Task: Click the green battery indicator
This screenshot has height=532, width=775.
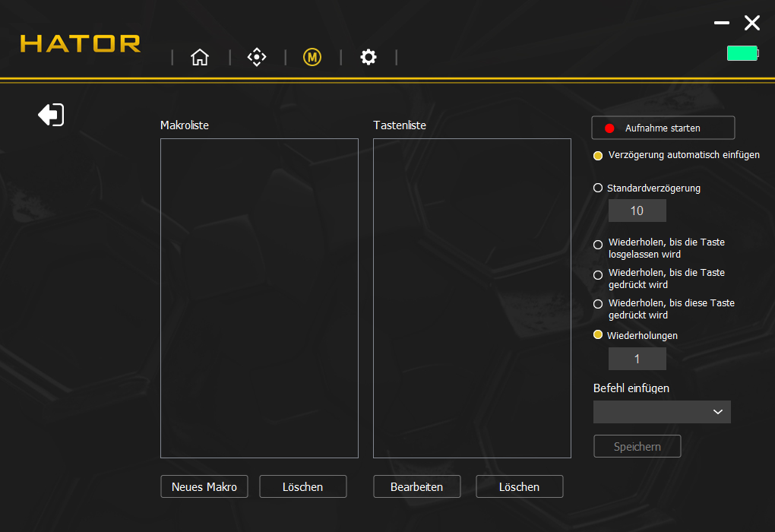Action: [742, 53]
